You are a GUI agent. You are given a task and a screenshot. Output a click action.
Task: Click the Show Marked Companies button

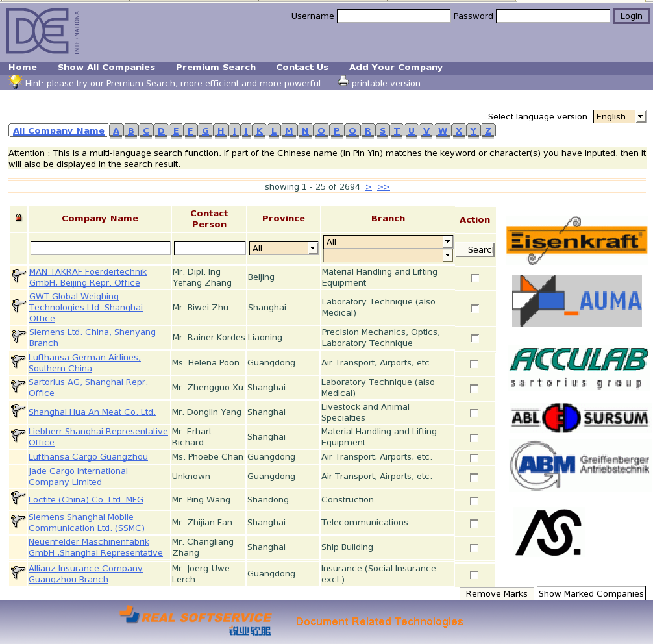591,593
